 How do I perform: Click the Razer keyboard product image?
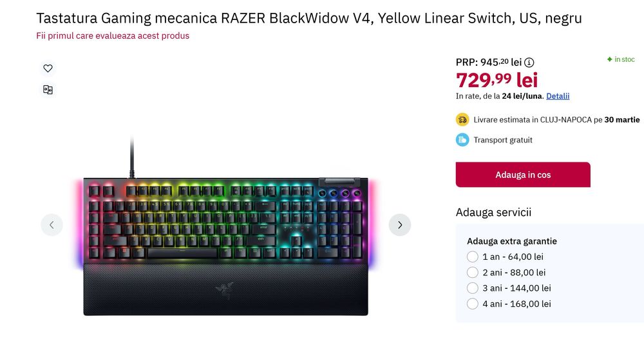225,245
